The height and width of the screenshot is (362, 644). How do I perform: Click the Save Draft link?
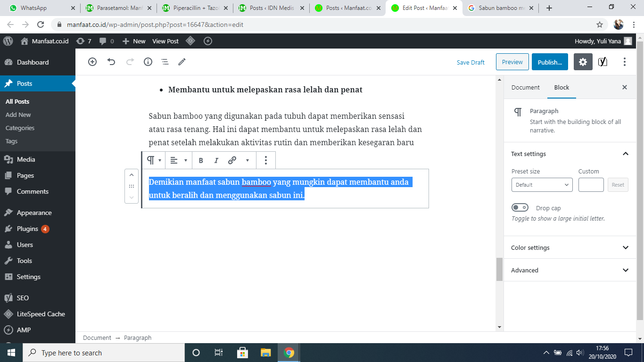[x=471, y=62]
